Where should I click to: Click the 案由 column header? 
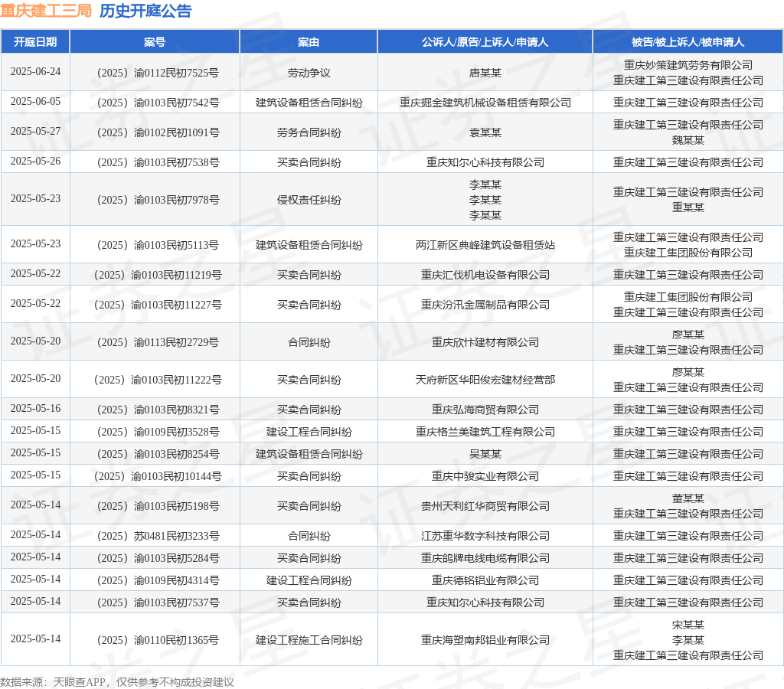click(x=309, y=42)
